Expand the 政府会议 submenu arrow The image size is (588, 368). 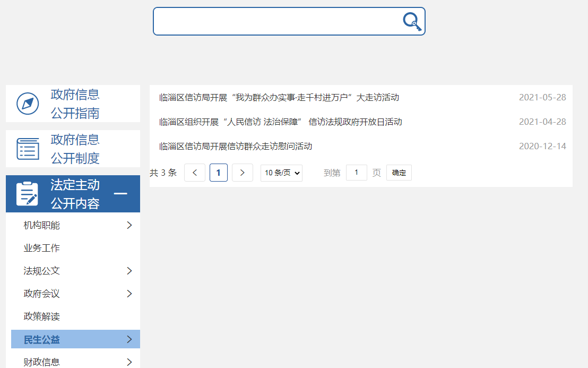tap(129, 294)
